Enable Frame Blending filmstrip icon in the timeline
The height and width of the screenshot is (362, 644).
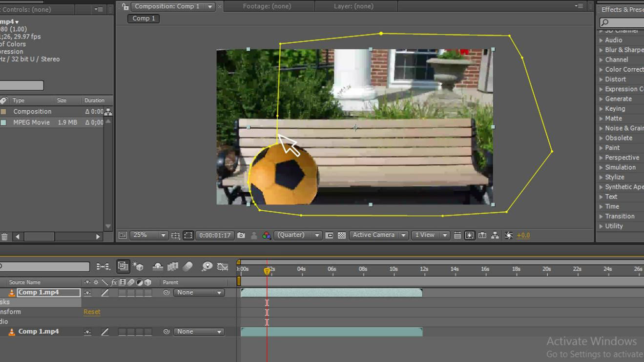[173, 266]
